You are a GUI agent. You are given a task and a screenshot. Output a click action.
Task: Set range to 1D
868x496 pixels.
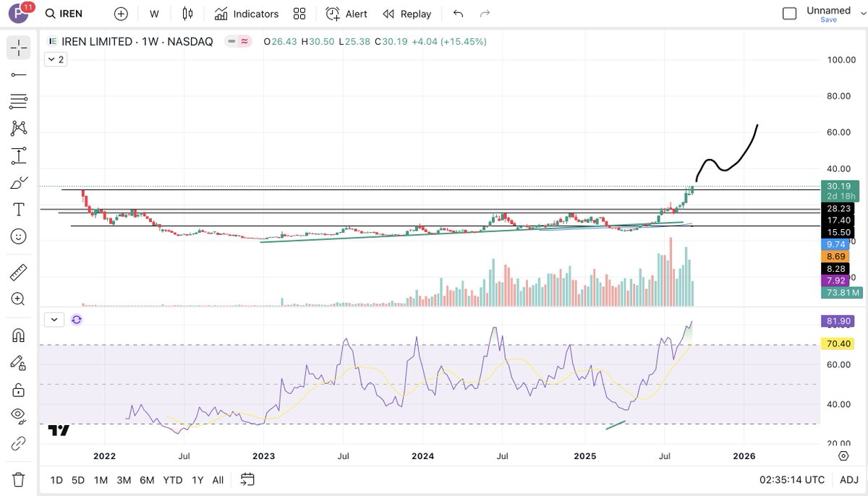coord(56,480)
